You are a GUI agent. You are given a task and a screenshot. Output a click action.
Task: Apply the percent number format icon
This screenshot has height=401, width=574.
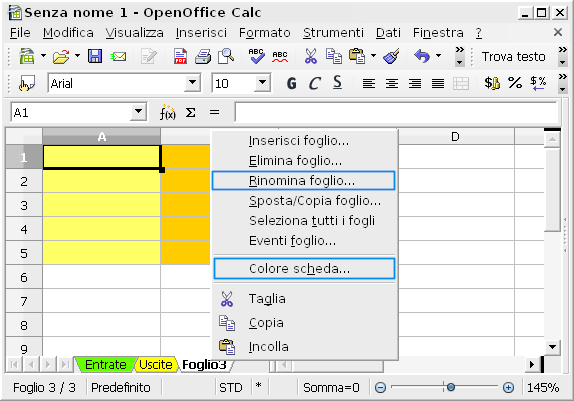[515, 83]
